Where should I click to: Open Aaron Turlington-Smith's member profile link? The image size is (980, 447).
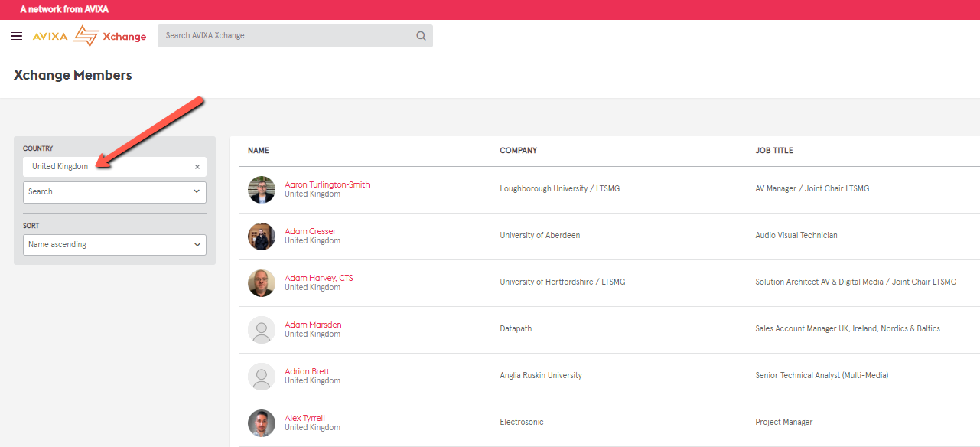[x=327, y=184]
